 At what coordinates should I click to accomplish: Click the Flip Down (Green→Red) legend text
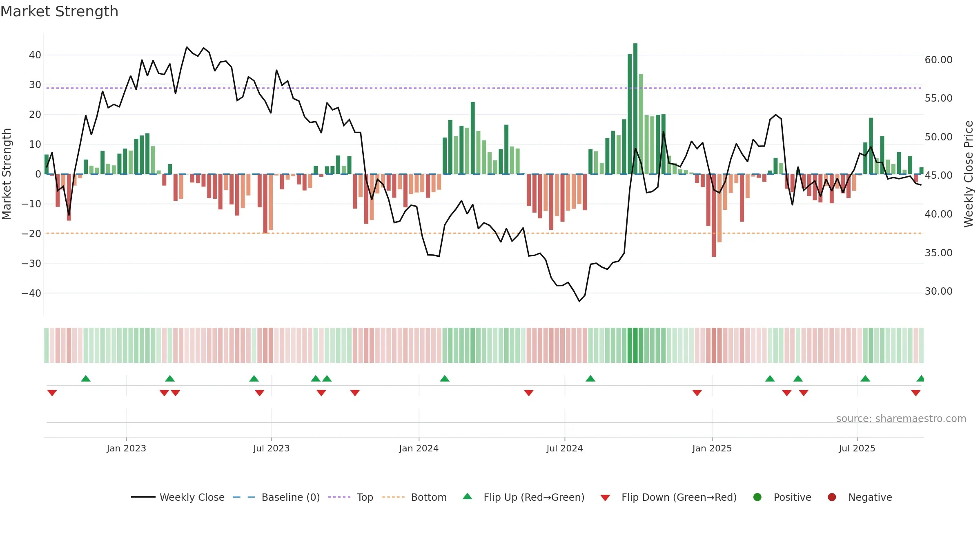pos(679,497)
